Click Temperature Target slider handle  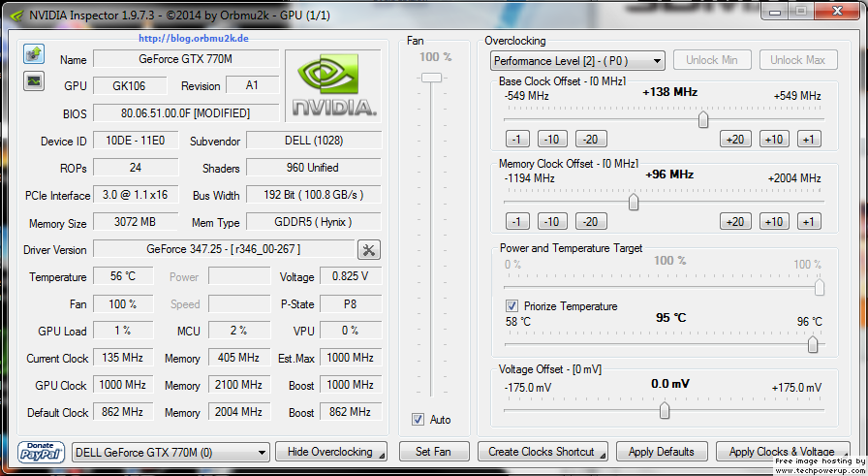tap(813, 344)
